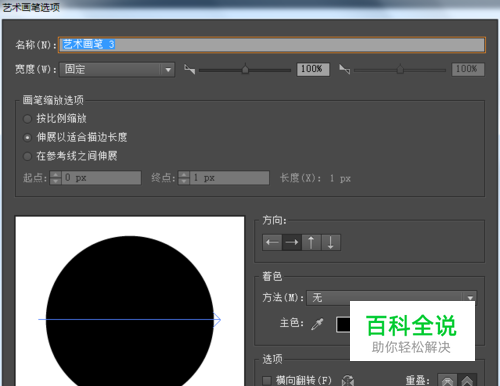Set brush direction to down arrow
The image size is (500, 386).
tap(331, 242)
